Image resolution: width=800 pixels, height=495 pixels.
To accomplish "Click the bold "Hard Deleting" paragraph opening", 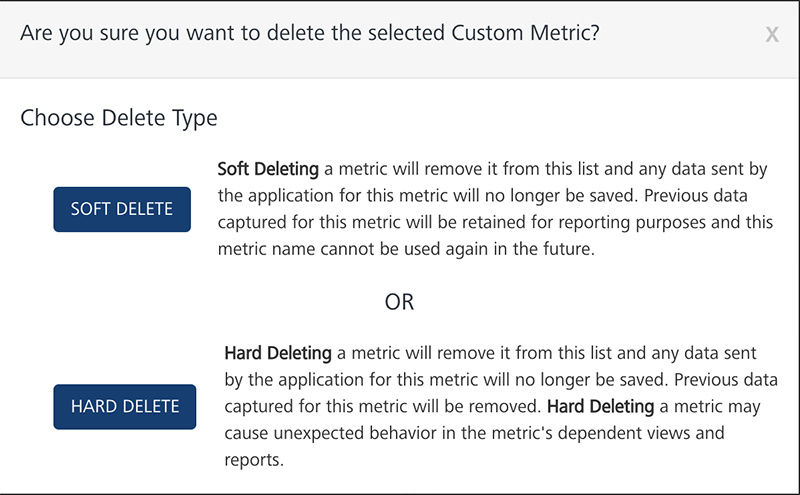I will pos(278,353).
